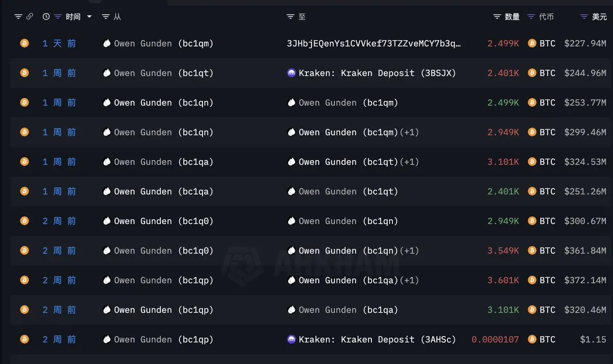The height and width of the screenshot is (364, 613).
Task: Click the Kraken logo beside Kraken Deposit (3AHSc)
Action: [292, 339]
